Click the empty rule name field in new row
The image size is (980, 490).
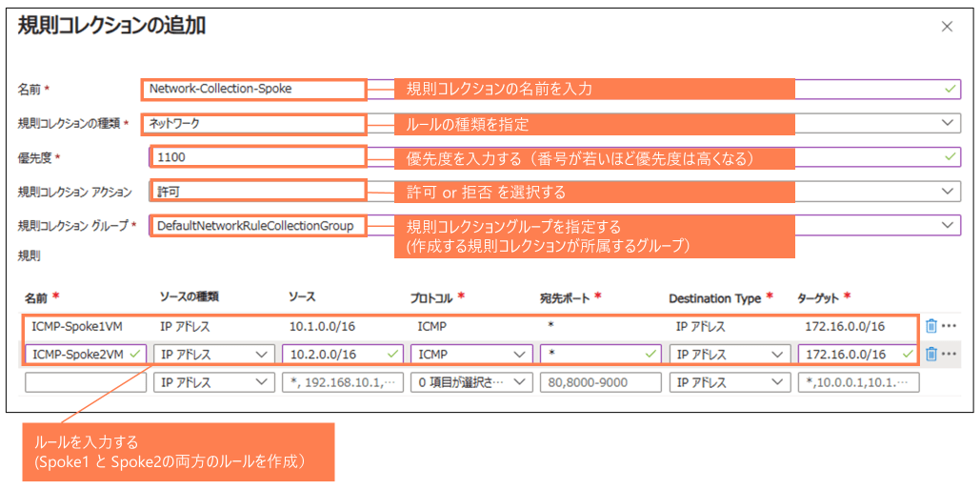click(87, 382)
